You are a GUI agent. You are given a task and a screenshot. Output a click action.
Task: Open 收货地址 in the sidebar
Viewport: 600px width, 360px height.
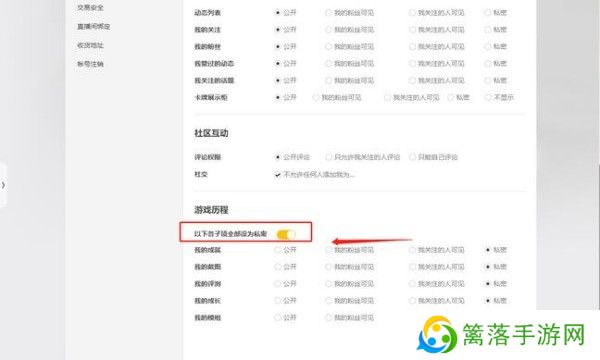[90, 45]
